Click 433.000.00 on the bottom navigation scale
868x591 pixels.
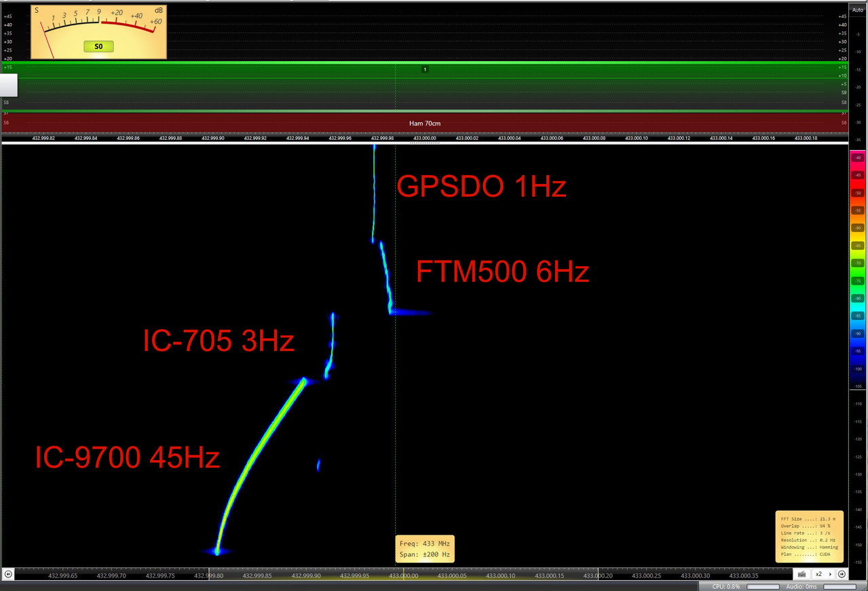pos(403,575)
